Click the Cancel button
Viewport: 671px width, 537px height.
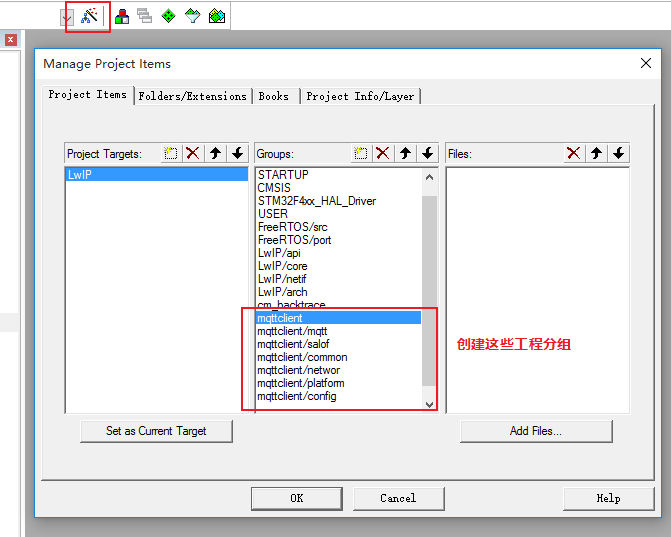point(398,498)
